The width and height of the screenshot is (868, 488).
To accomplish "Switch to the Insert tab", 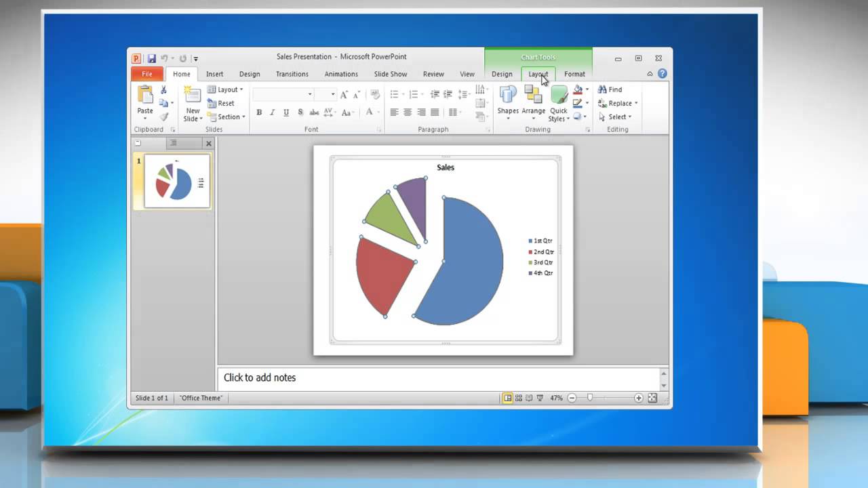I will click(x=214, y=74).
